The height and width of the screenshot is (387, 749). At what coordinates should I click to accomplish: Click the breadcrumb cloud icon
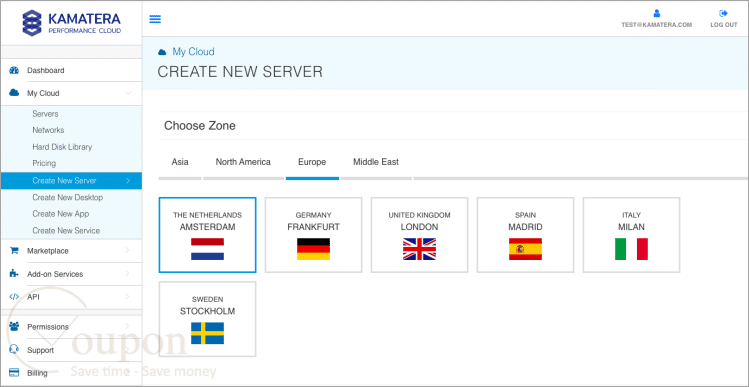162,52
